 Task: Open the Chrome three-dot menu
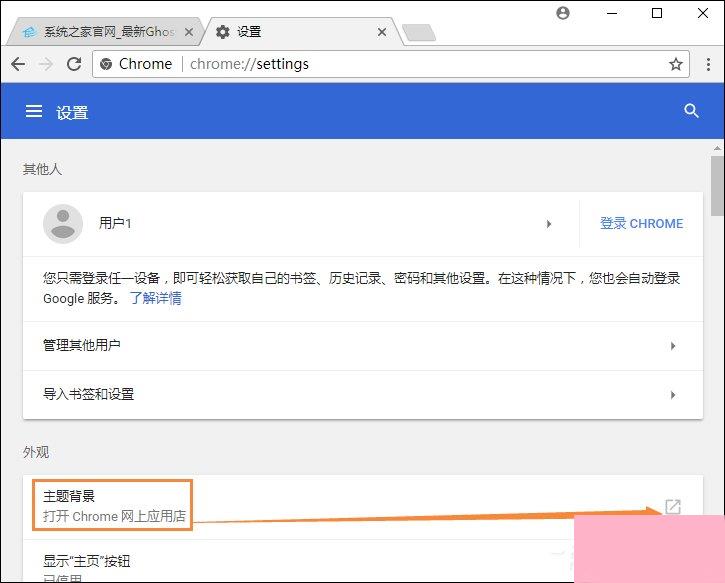click(x=708, y=64)
